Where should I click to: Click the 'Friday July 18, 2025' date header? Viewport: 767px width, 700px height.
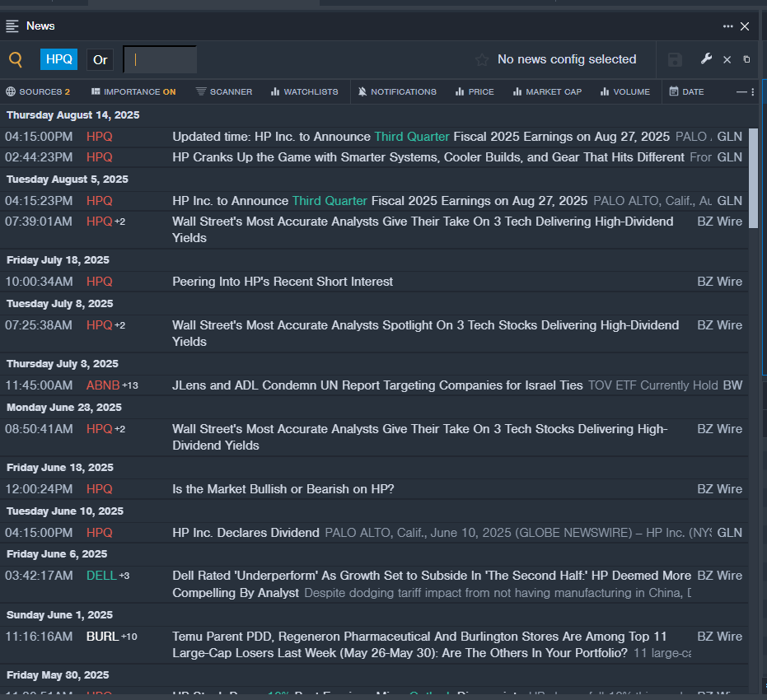coord(58,259)
